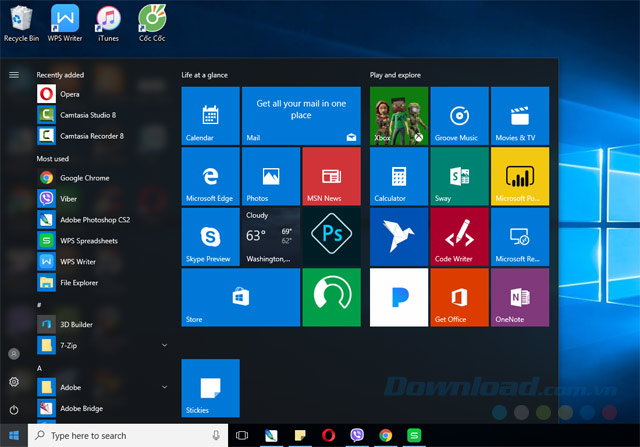Open WPS Spreadsheets from the taskbar
Screen dimensions: 640x447
(414, 436)
